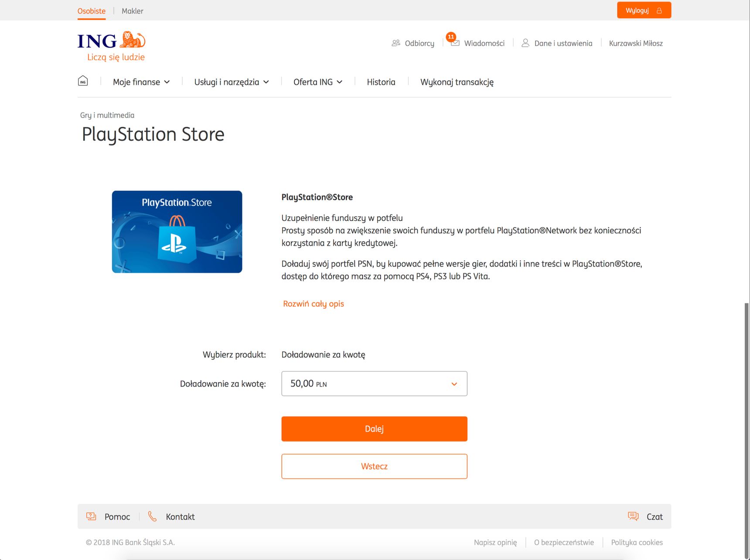The width and height of the screenshot is (750, 560).
Task: Select Wykonaj transakcję in navigation
Action: click(x=457, y=82)
